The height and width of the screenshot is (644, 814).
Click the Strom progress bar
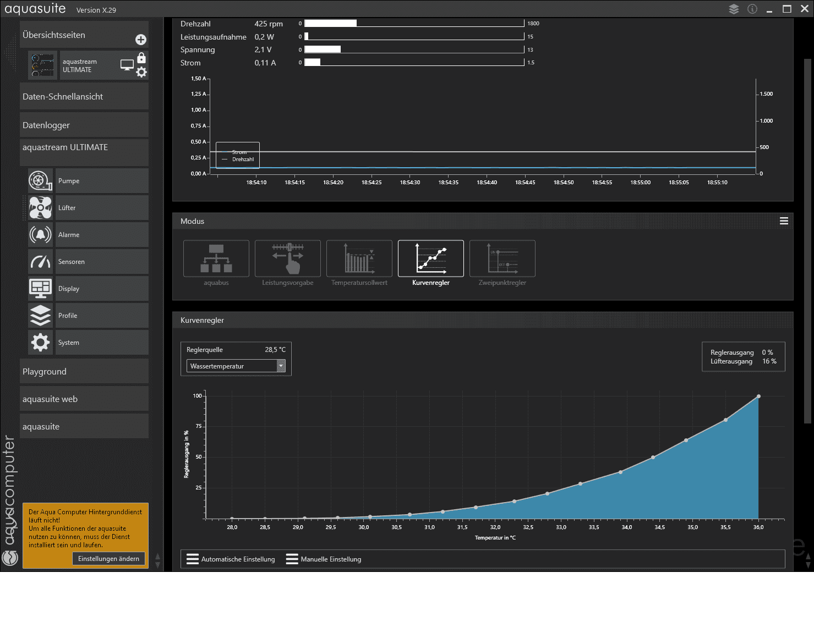click(x=414, y=62)
